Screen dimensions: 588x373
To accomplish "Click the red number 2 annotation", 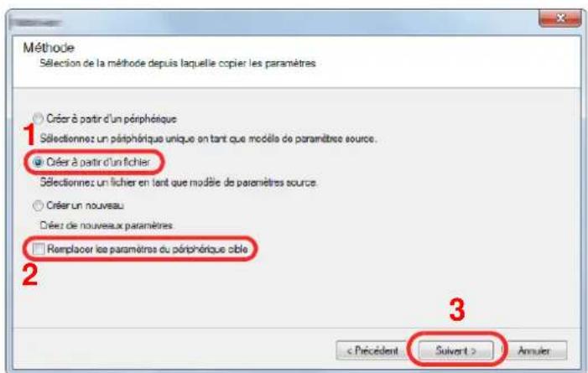I will click(30, 276).
